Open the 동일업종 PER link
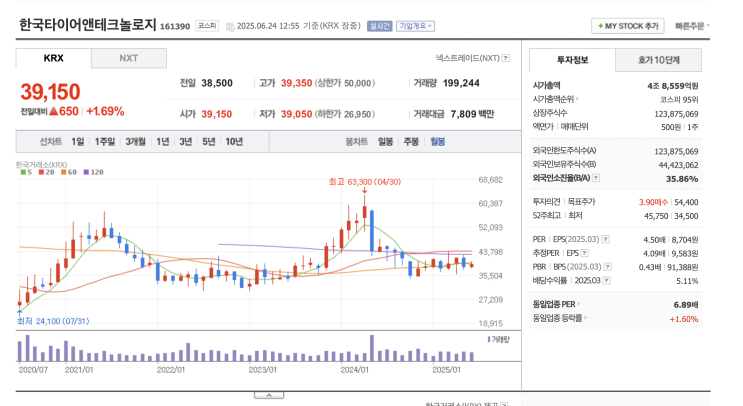Viewport: 743px width, 406px height. (x=554, y=304)
